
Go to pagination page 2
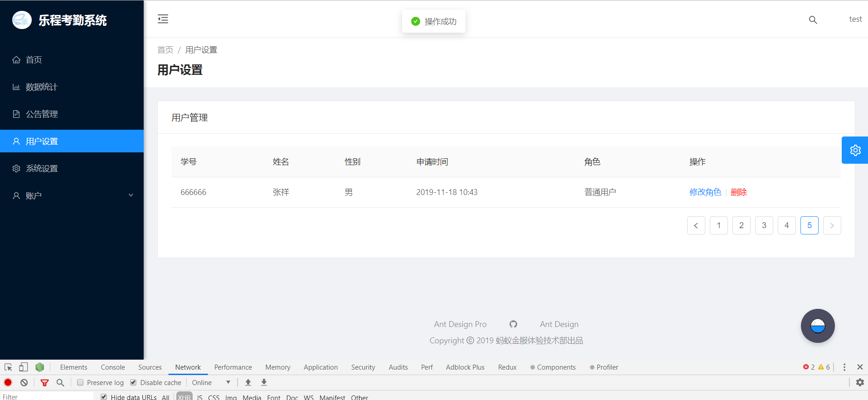tap(742, 225)
